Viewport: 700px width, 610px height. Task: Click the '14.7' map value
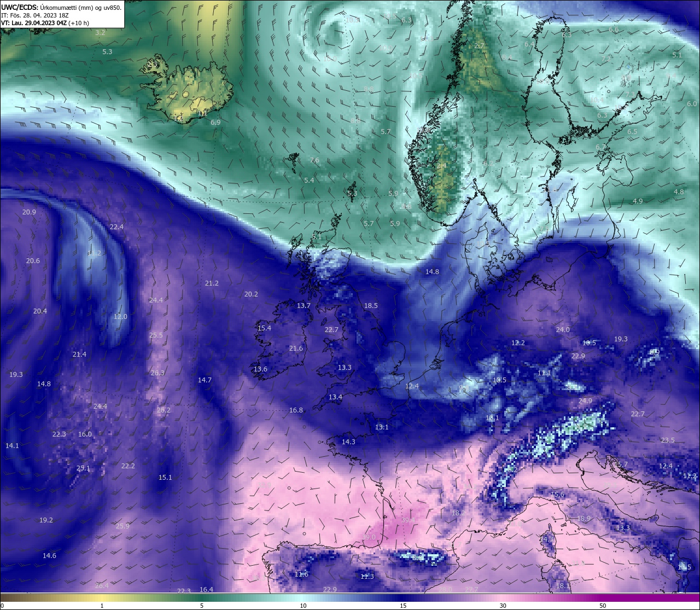[205, 380]
